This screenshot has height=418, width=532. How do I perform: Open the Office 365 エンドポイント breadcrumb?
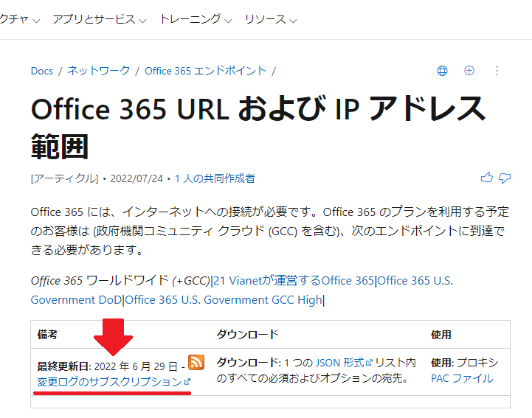pyautogui.click(x=205, y=71)
